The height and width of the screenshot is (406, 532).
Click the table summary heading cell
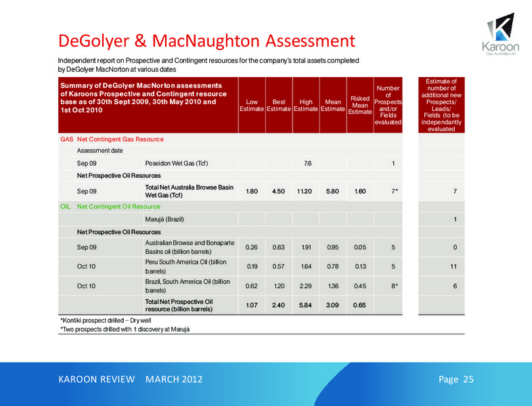(148, 105)
